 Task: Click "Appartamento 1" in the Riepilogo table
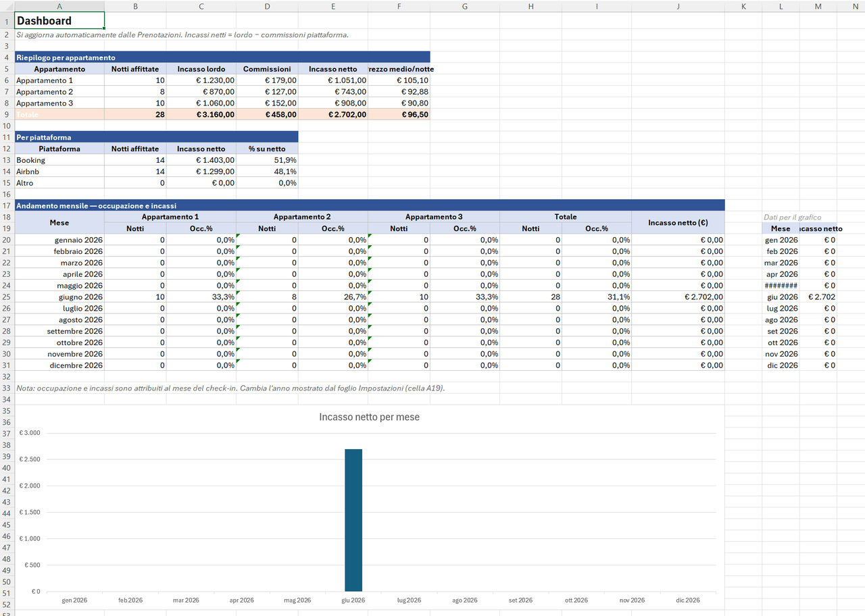(59, 80)
